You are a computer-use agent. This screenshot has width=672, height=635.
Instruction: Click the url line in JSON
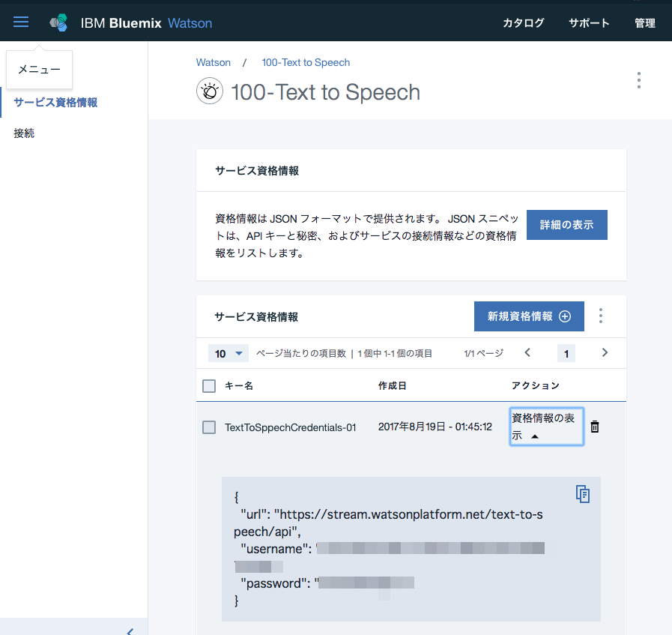coord(388,523)
